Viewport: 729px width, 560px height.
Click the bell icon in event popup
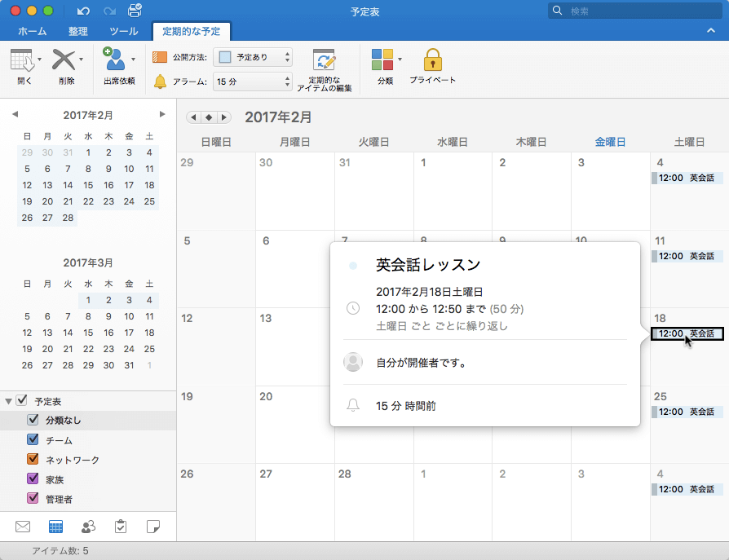pos(353,405)
